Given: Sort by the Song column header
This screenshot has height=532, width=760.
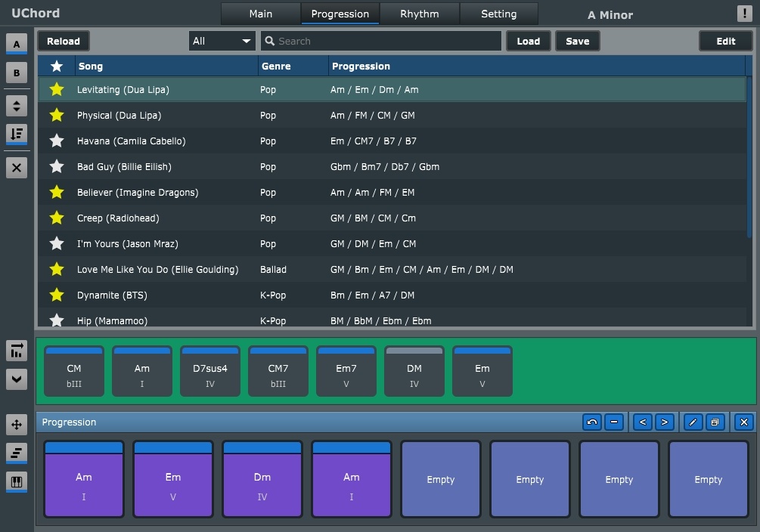Looking at the screenshot, I should pyautogui.click(x=166, y=66).
